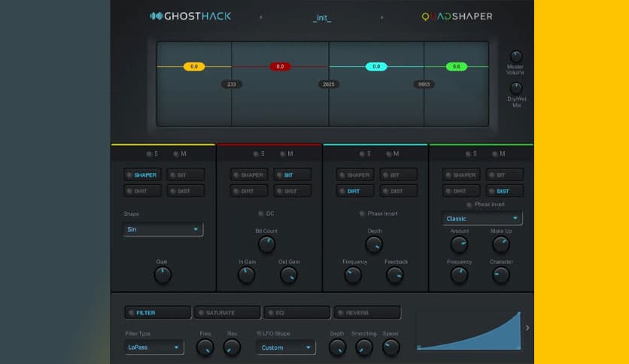Click the 233 crossover frequency marker
The width and height of the screenshot is (629, 364).
(232, 84)
